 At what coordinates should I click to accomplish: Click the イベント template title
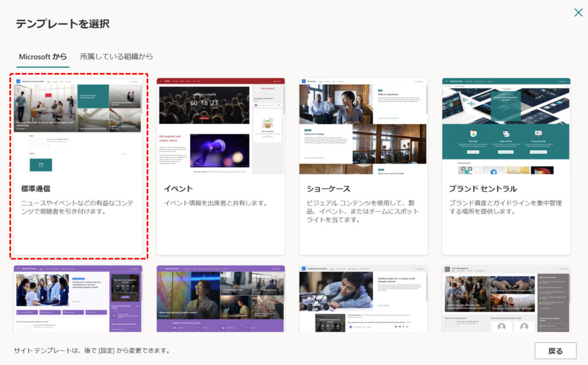(178, 189)
